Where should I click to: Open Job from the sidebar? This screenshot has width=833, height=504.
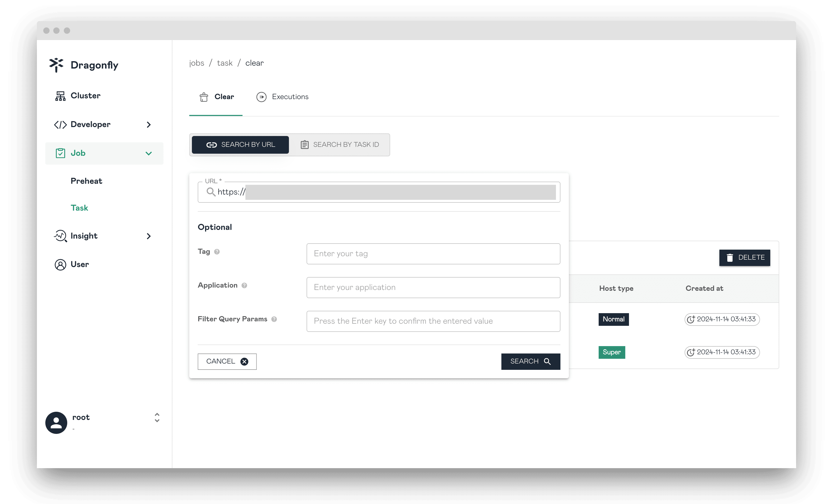[104, 153]
